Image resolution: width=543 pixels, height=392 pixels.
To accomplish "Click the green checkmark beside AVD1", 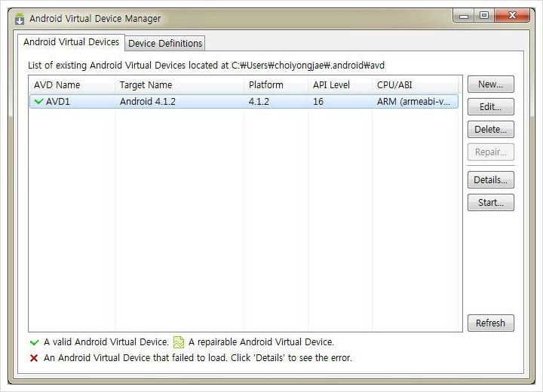I will click(38, 102).
